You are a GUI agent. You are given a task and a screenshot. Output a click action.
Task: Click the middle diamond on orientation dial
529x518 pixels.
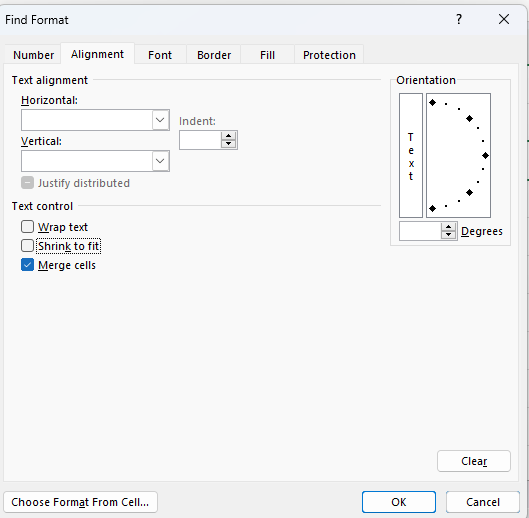coord(485,156)
